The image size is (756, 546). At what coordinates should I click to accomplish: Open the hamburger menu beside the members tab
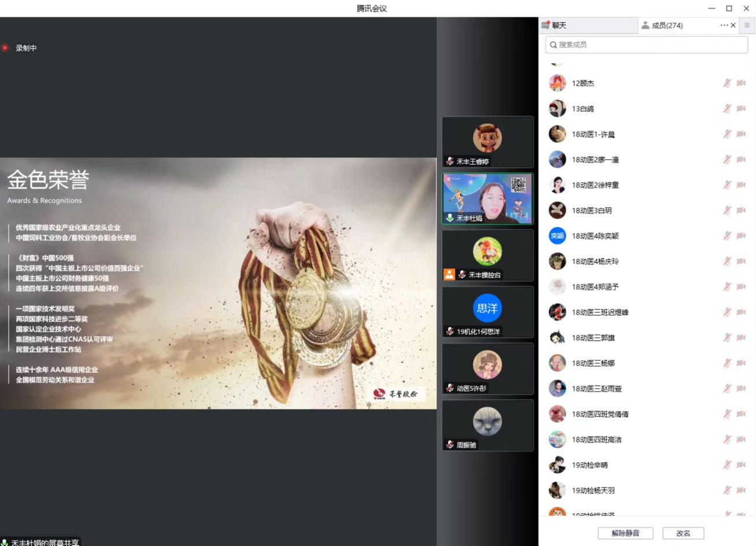(747, 25)
